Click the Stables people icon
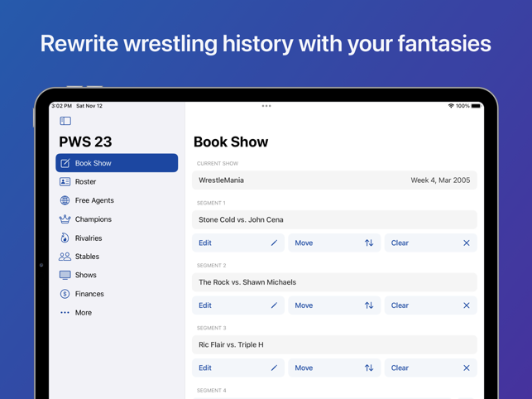The height and width of the screenshot is (399, 532). click(65, 257)
